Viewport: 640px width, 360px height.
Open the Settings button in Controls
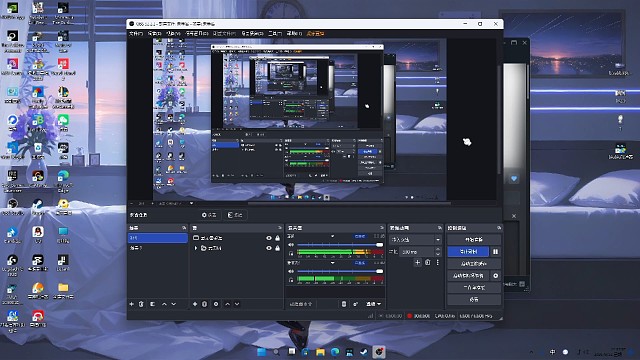click(474, 300)
